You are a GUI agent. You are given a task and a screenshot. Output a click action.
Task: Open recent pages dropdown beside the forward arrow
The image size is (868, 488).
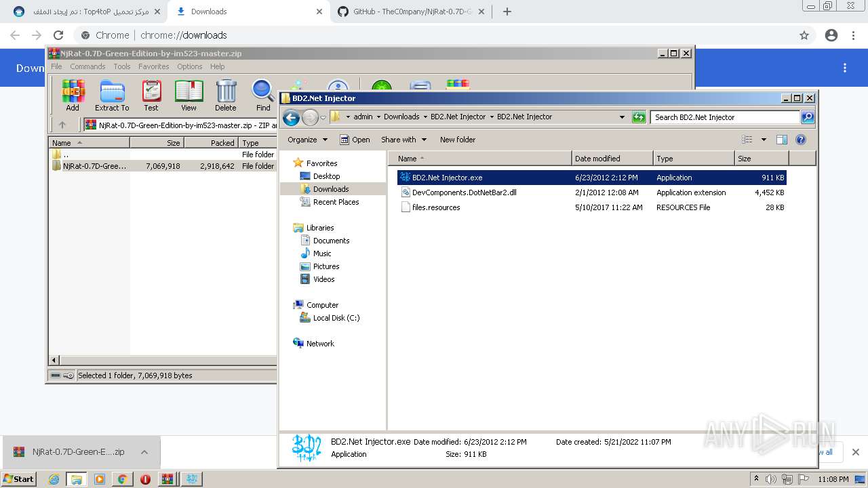point(323,117)
